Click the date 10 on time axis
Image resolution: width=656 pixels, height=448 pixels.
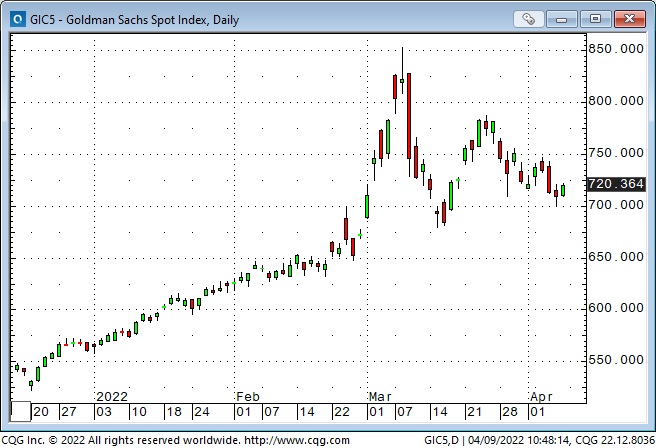(x=139, y=412)
